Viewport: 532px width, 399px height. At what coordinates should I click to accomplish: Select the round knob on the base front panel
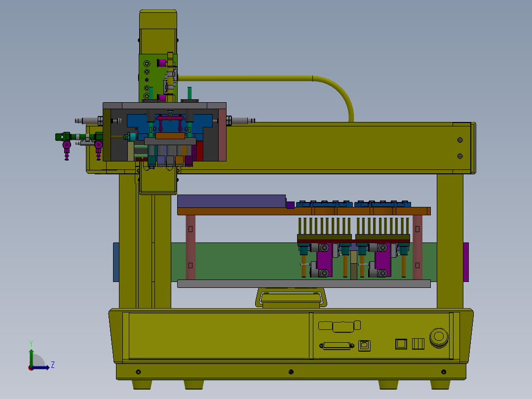(439, 337)
